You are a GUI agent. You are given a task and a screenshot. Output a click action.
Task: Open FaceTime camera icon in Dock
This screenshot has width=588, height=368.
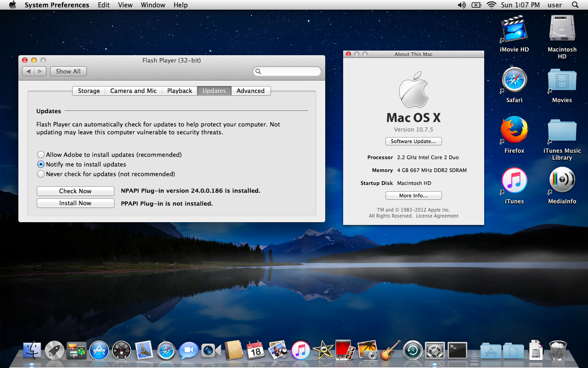point(211,351)
